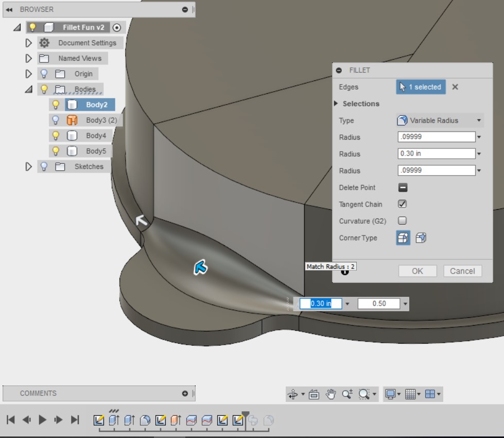
Task: Uncheck the Tangent Chain checkbox
Action: pos(403,204)
